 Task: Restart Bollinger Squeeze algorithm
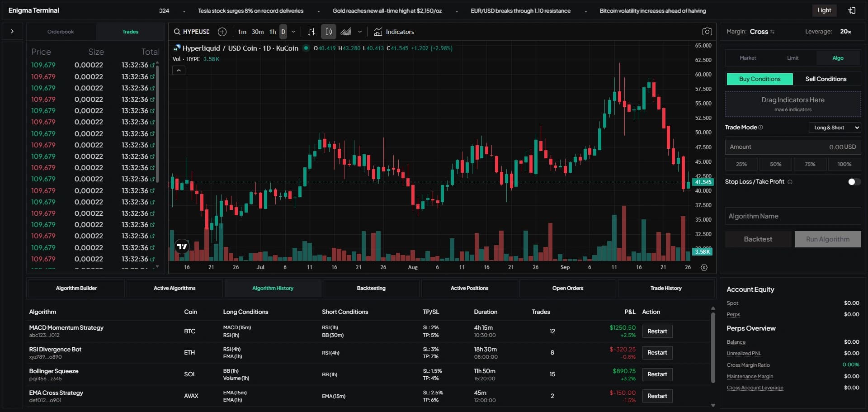(x=657, y=374)
